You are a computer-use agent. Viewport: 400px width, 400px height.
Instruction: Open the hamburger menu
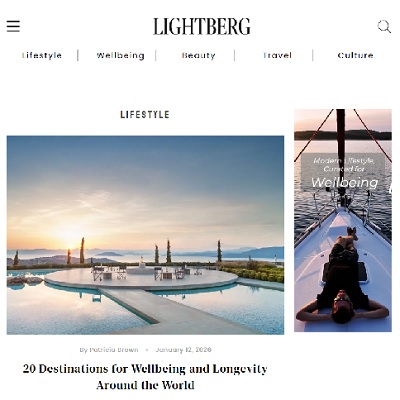click(x=13, y=26)
